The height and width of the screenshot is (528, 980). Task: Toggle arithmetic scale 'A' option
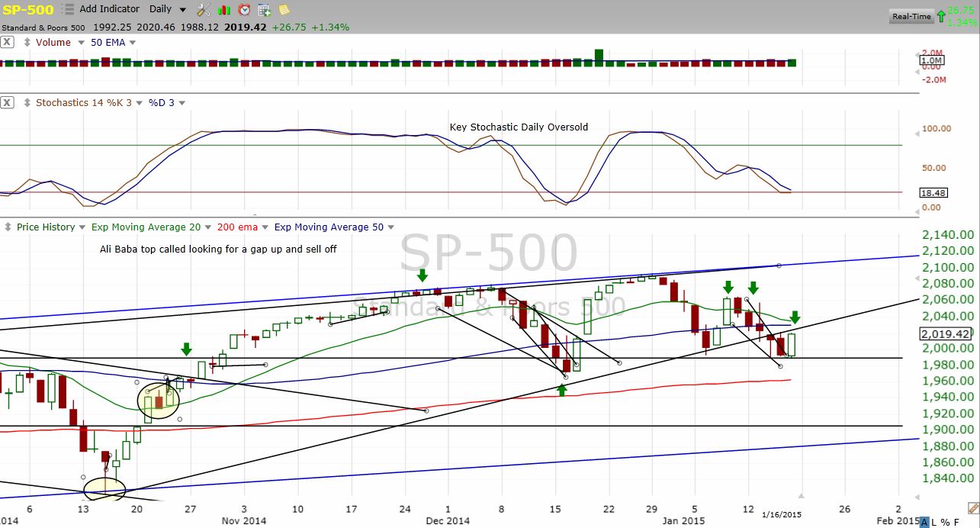click(924, 522)
